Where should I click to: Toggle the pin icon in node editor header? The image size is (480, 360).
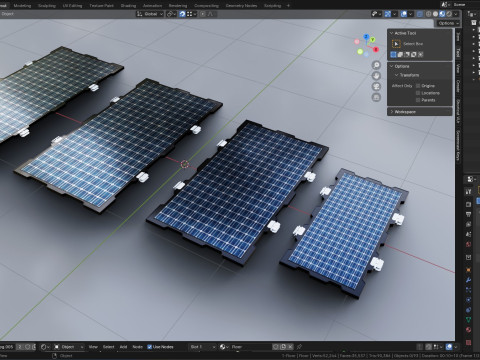299,347
